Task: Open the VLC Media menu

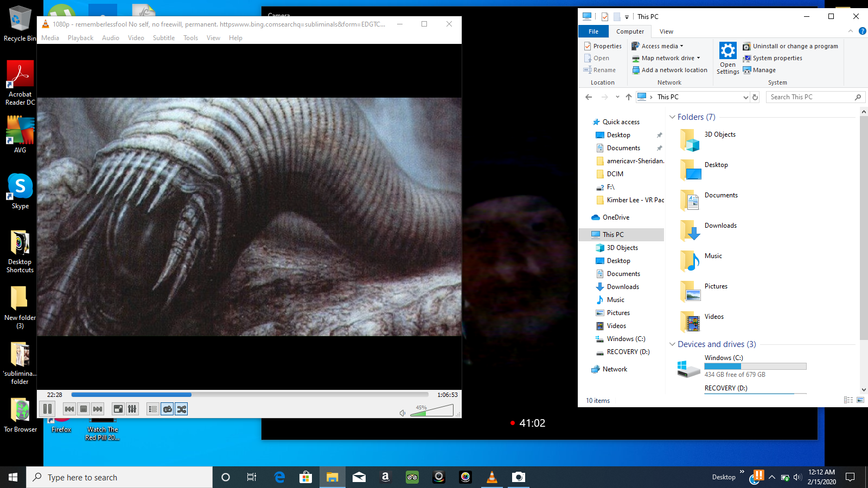Action: [50, 38]
